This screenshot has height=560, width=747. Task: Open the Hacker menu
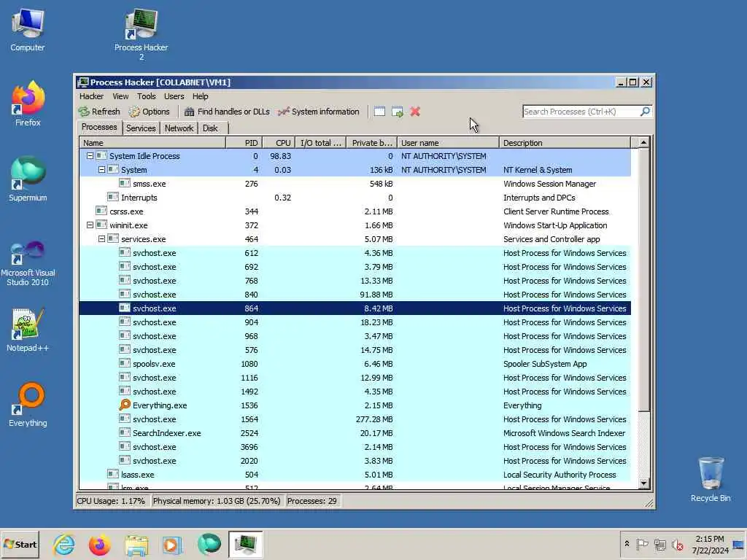tap(91, 96)
